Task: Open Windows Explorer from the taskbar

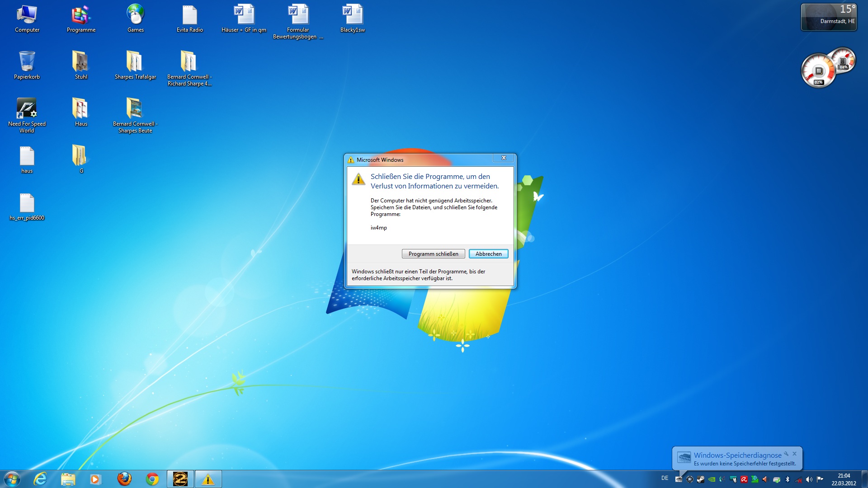Action: (68, 479)
